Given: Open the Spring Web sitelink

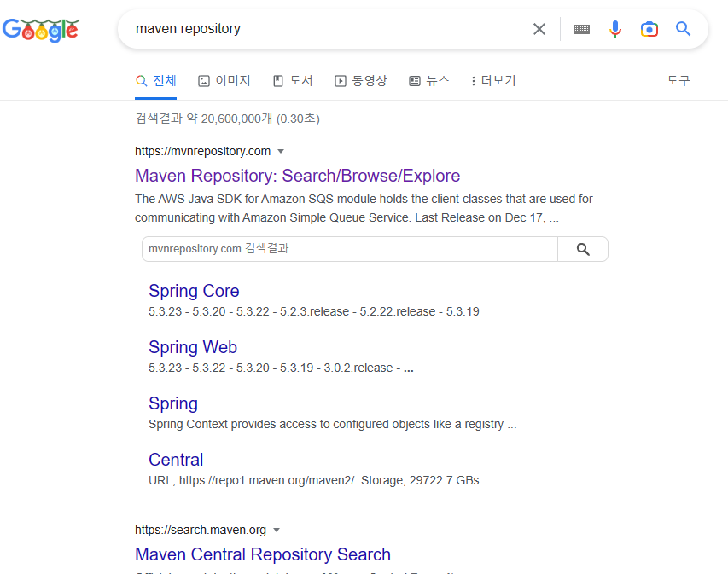Looking at the screenshot, I should coord(193,347).
